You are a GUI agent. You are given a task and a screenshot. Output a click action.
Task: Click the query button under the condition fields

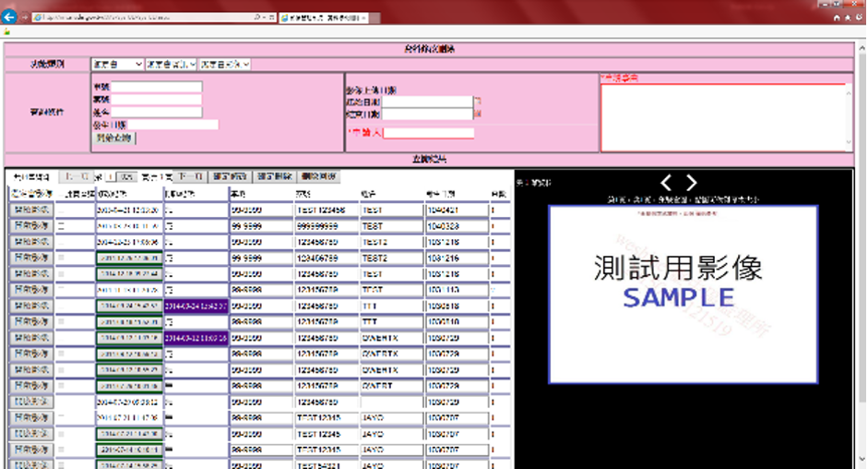pos(114,138)
